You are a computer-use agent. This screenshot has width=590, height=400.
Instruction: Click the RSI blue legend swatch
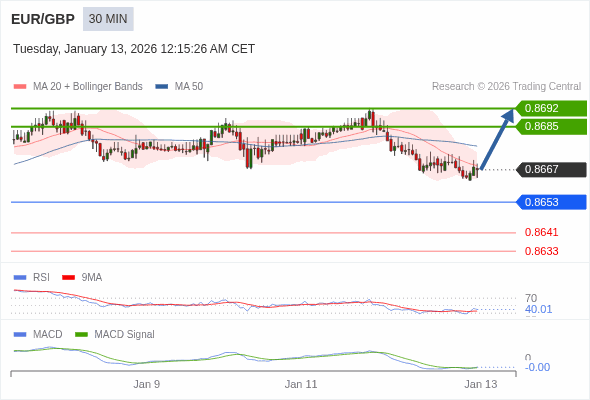(20, 278)
